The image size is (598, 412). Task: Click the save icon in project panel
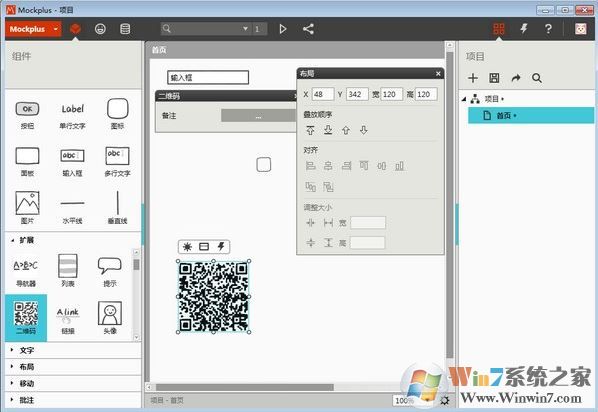(x=494, y=78)
